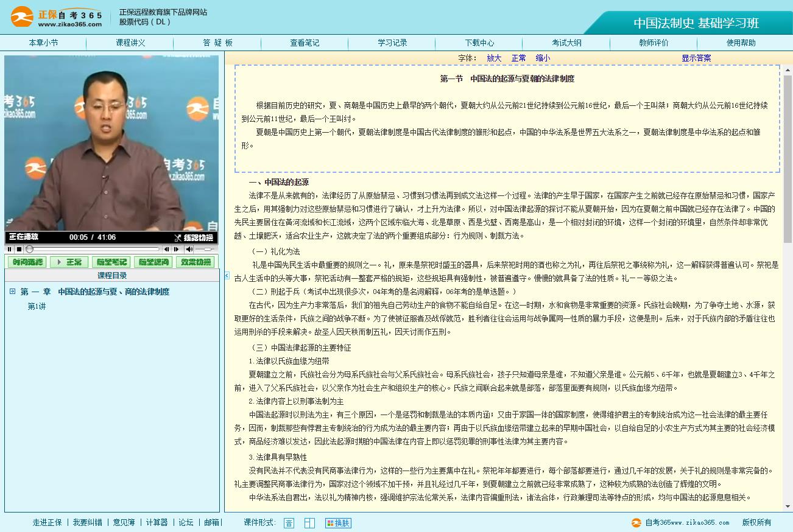Viewport: 793px width, 532px height.
Task: Click heading 2.法律内容上以刑事法制为主
Action: point(296,401)
